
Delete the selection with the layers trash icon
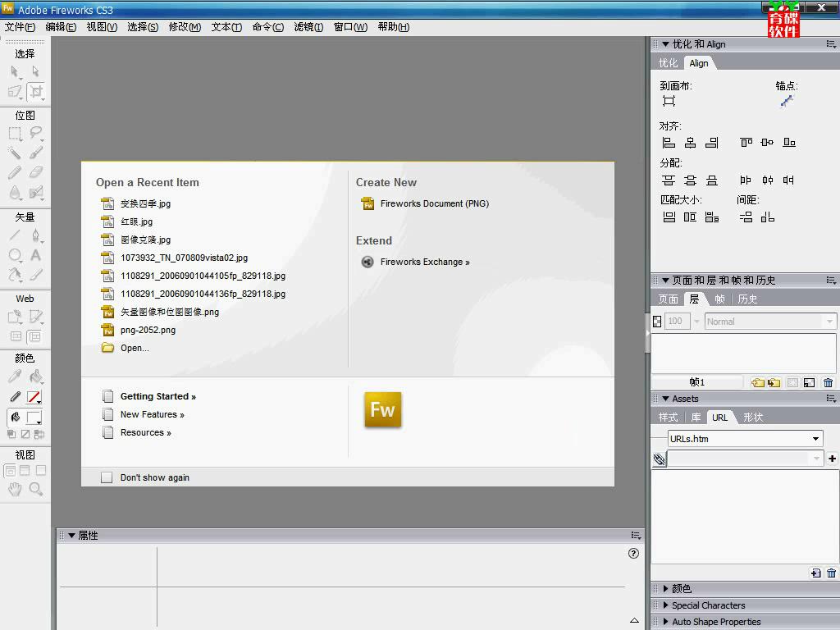829,382
